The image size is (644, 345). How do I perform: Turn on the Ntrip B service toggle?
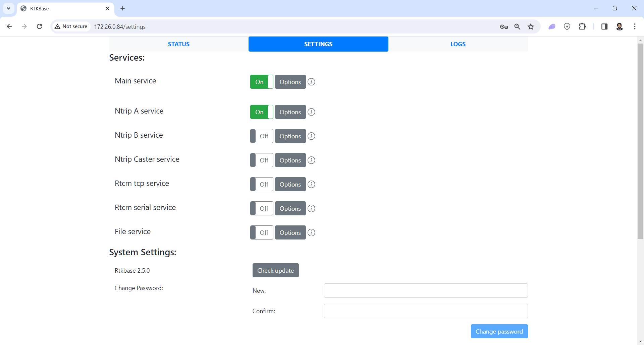pyautogui.click(x=262, y=136)
